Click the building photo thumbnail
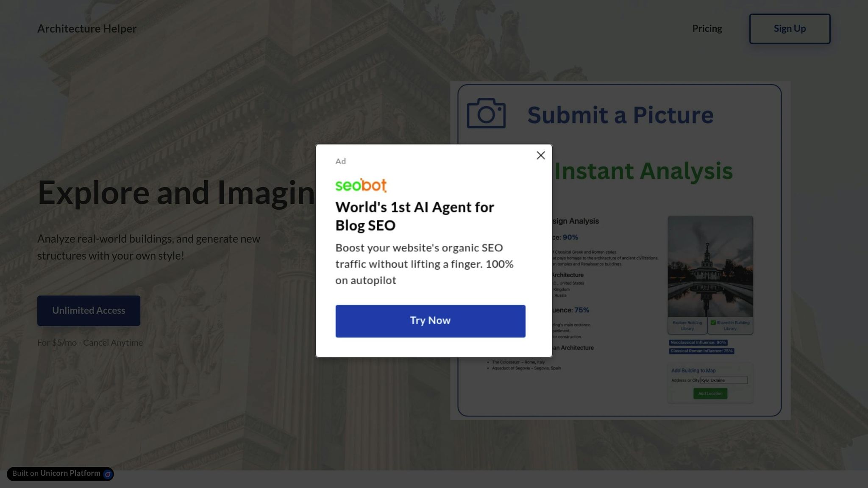868x488 pixels. [710, 266]
